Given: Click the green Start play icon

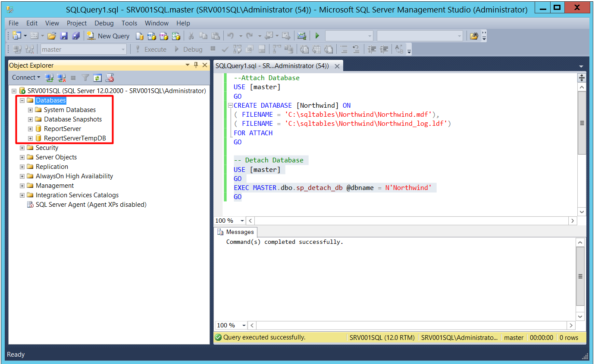Looking at the screenshot, I should pos(317,36).
